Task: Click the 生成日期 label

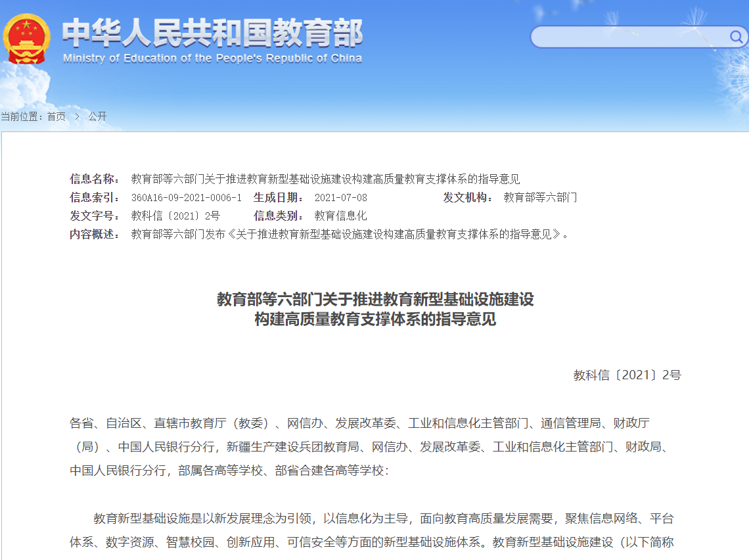Action: (279, 197)
